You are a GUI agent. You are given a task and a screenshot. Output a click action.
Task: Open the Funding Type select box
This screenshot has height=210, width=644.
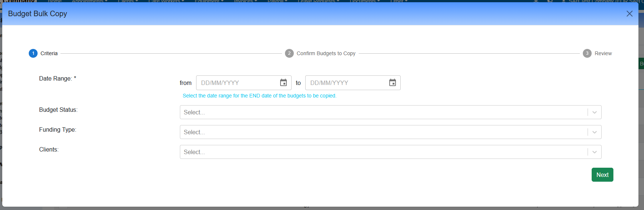[383, 132]
